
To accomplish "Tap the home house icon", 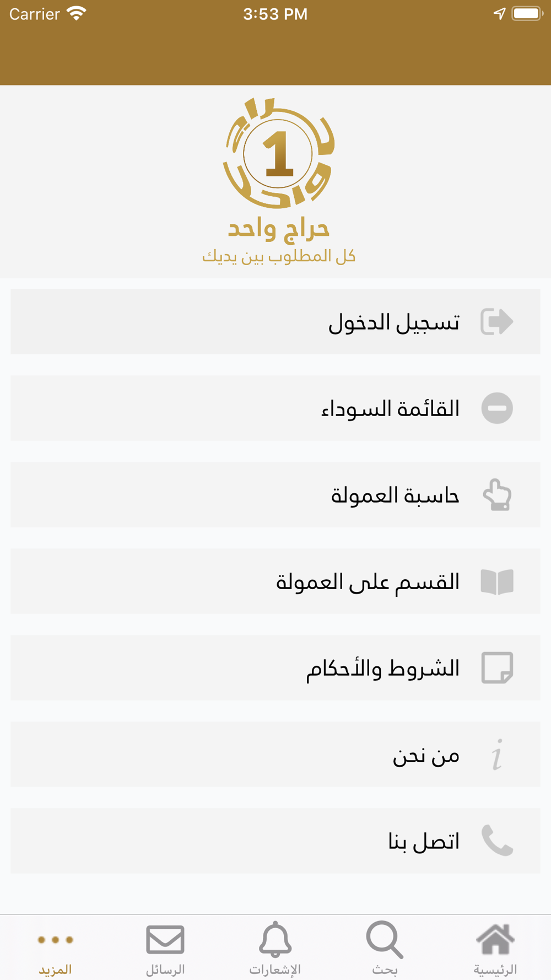I will pyautogui.click(x=495, y=939).
